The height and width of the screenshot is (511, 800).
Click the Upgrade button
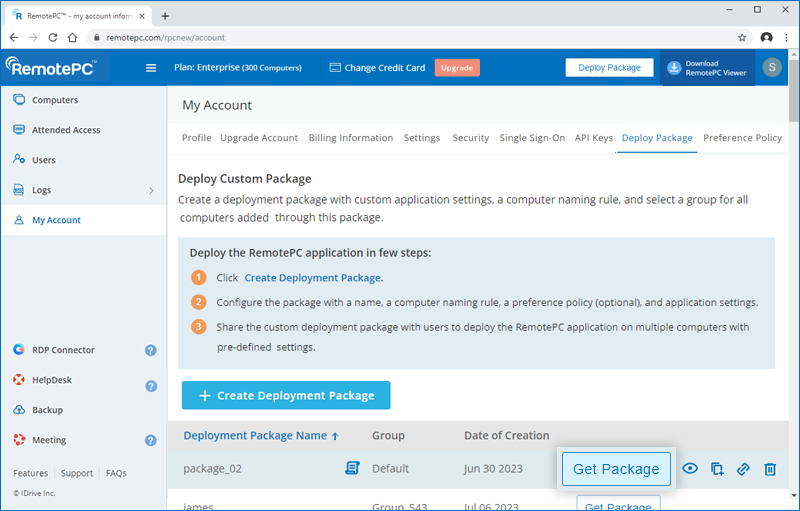457,68
